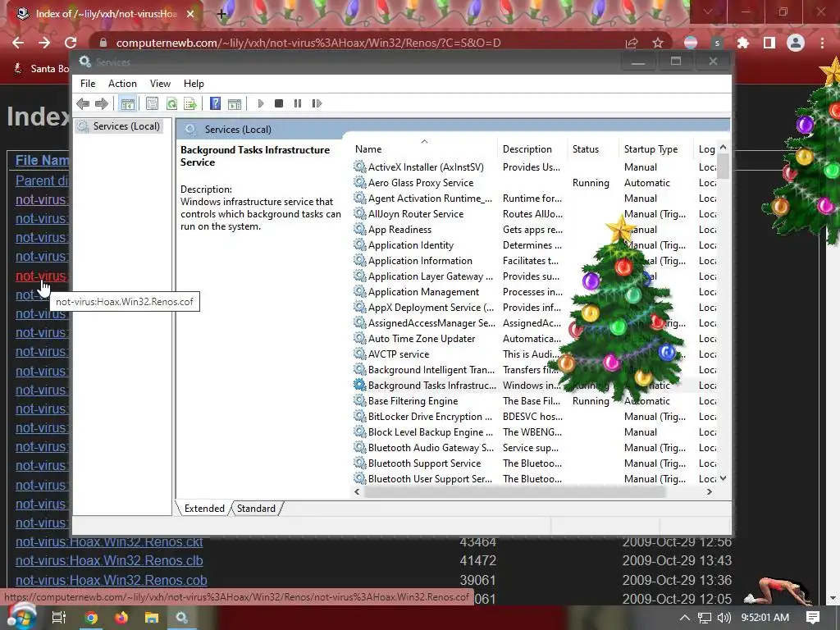Open not-virus:Hoax.Win32.Renos.clb link in Chrome
This screenshot has height=630, width=840.
tap(109, 561)
